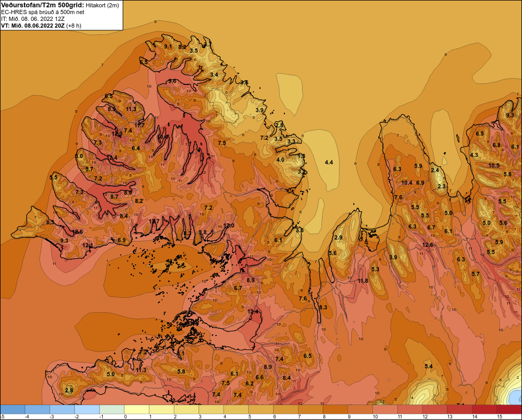Viewport: 522px width, 420px height.
Task: Select the "2.9" temperature value
Action: (338, 237)
